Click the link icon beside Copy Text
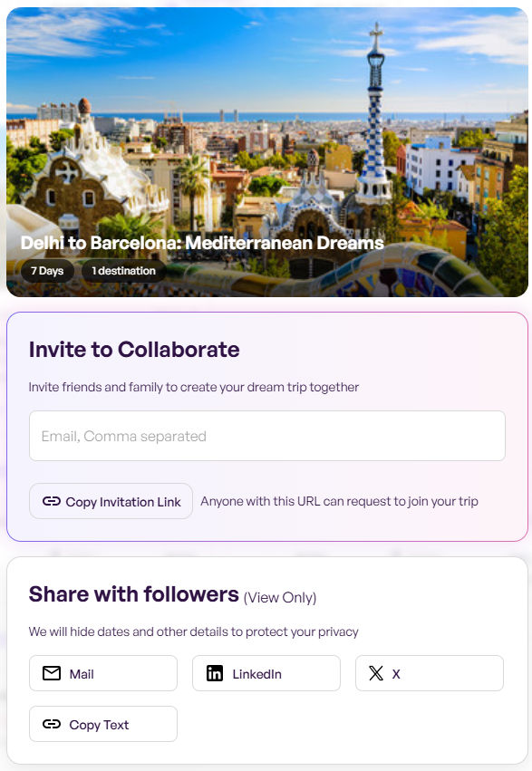The image size is (532, 771). pos(51,724)
